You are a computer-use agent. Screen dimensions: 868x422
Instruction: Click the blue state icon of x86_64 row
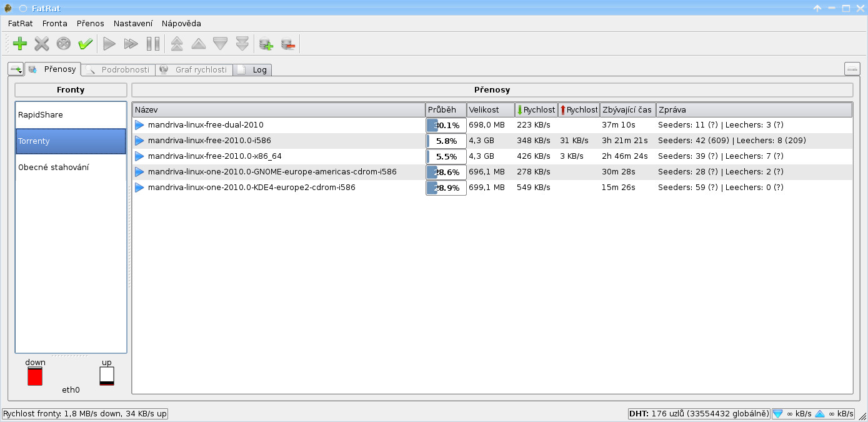coord(139,156)
